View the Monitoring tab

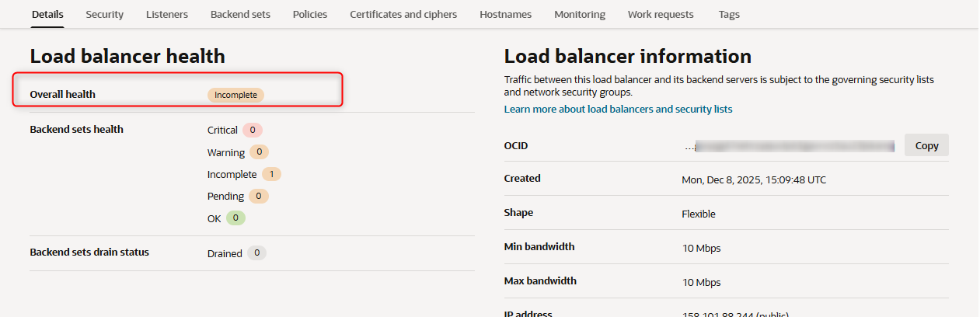click(580, 14)
